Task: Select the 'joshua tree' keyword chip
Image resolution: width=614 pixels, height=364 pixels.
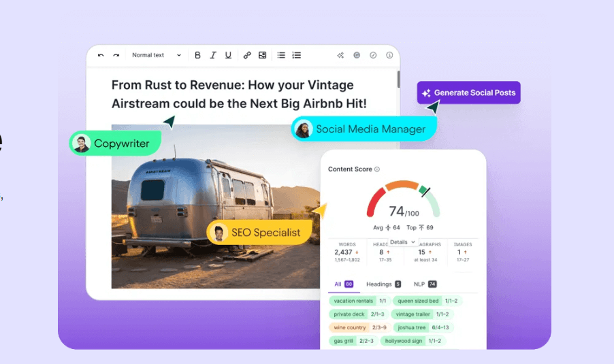Action: pyautogui.click(x=423, y=328)
